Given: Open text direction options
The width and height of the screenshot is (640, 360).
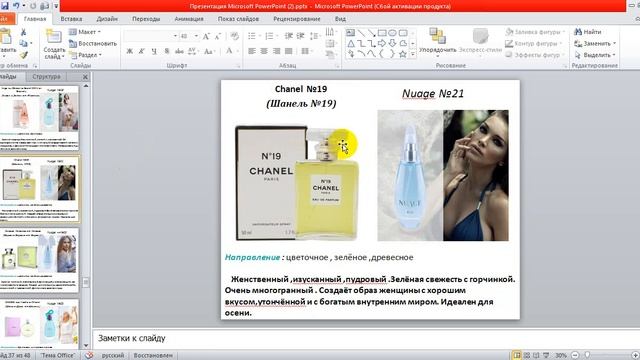Looking at the screenshot, I should click(x=331, y=32).
